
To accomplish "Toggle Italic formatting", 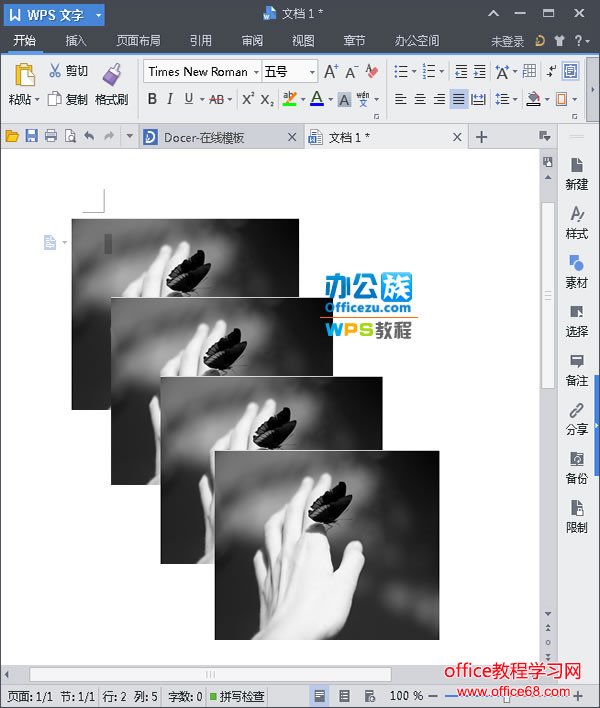I will click(170, 99).
